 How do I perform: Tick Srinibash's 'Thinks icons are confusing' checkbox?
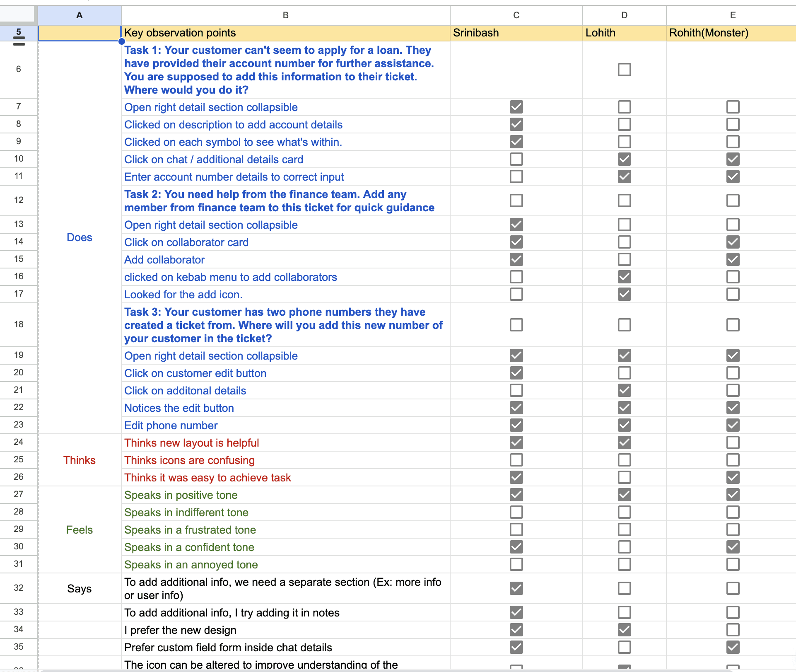(x=516, y=460)
